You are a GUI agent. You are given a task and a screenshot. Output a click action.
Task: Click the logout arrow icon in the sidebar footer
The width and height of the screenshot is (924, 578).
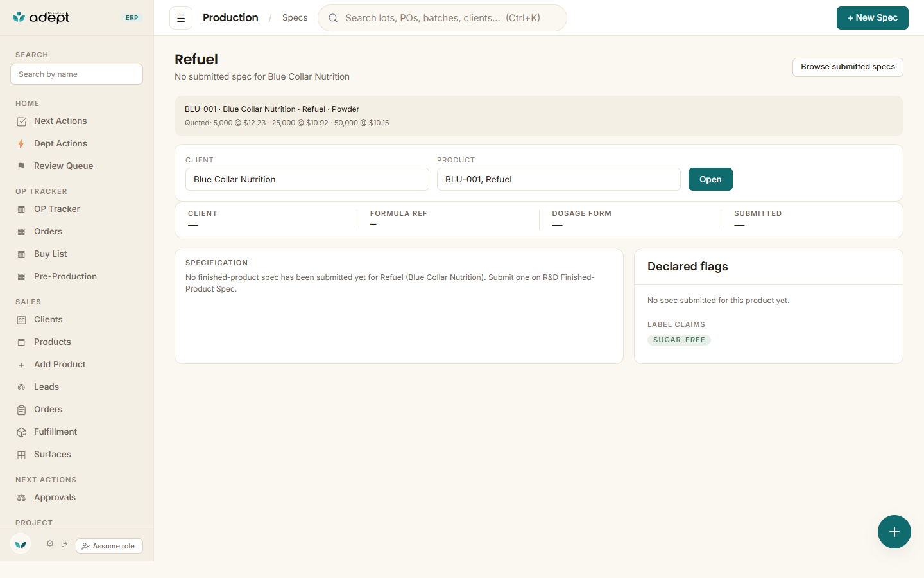pos(65,543)
